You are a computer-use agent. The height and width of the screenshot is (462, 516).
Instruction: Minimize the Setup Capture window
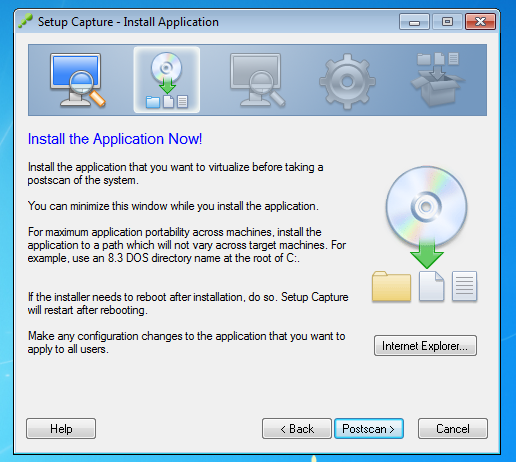[414, 22]
